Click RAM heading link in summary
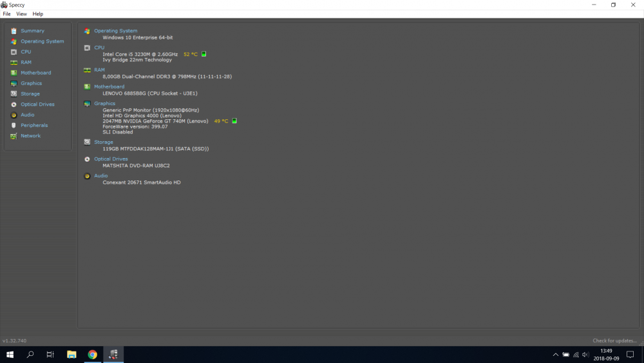644x363 pixels. pos(99,70)
